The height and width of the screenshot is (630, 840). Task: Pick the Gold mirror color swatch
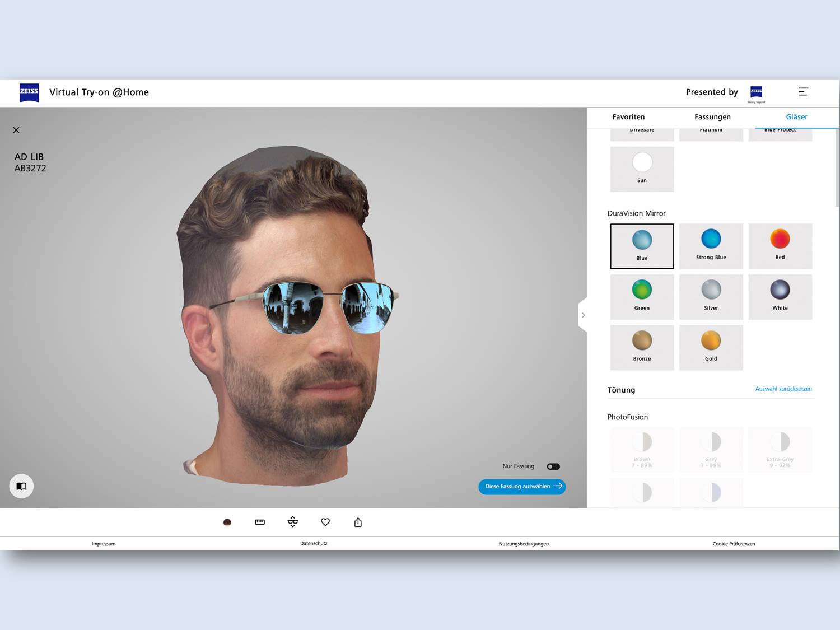(711, 347)
